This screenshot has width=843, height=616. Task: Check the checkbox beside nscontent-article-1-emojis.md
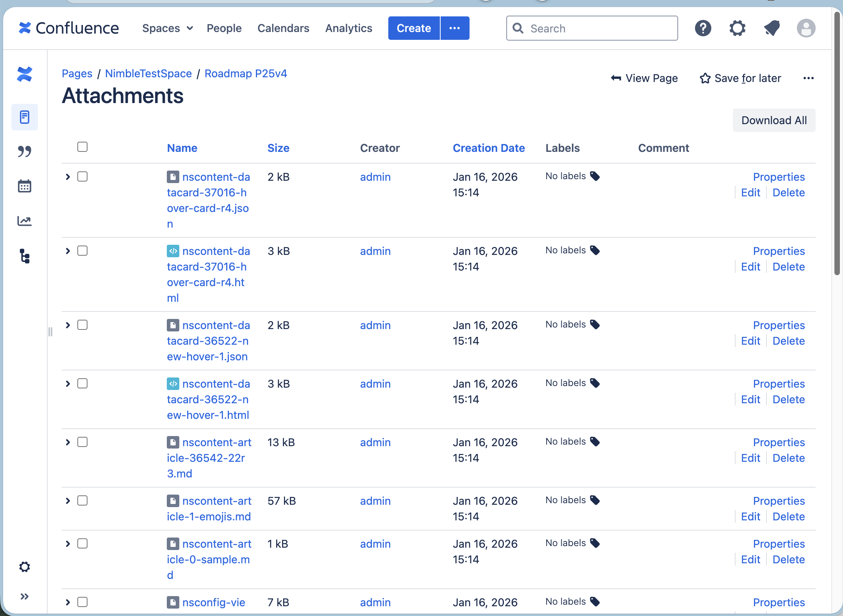click(82, 500)
